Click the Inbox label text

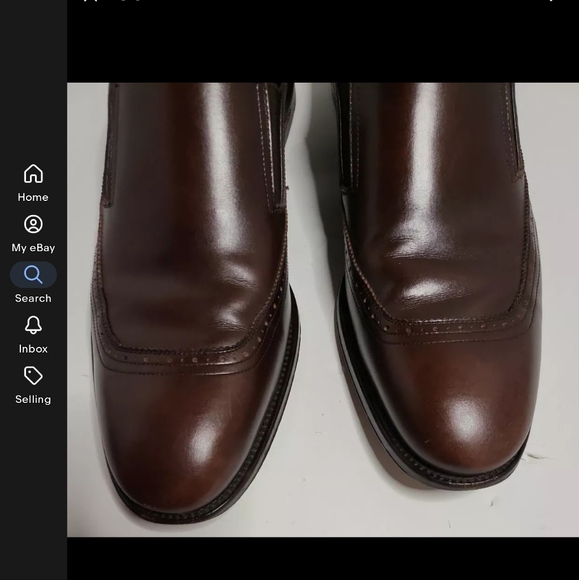click(33, 349)
